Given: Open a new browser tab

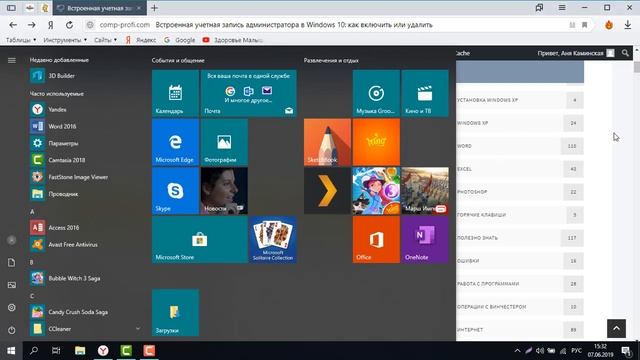Looking at the screenshot, I should coord(154,8).
